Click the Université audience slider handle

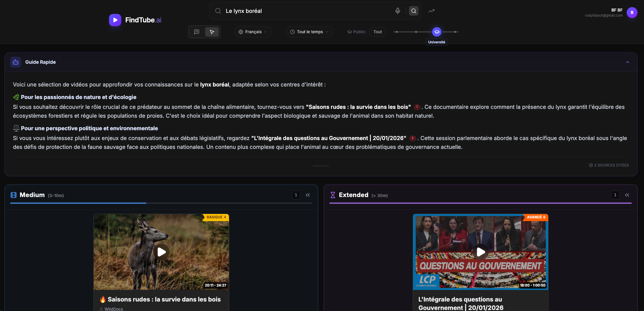pyautogui.click(x=436, y=32)
